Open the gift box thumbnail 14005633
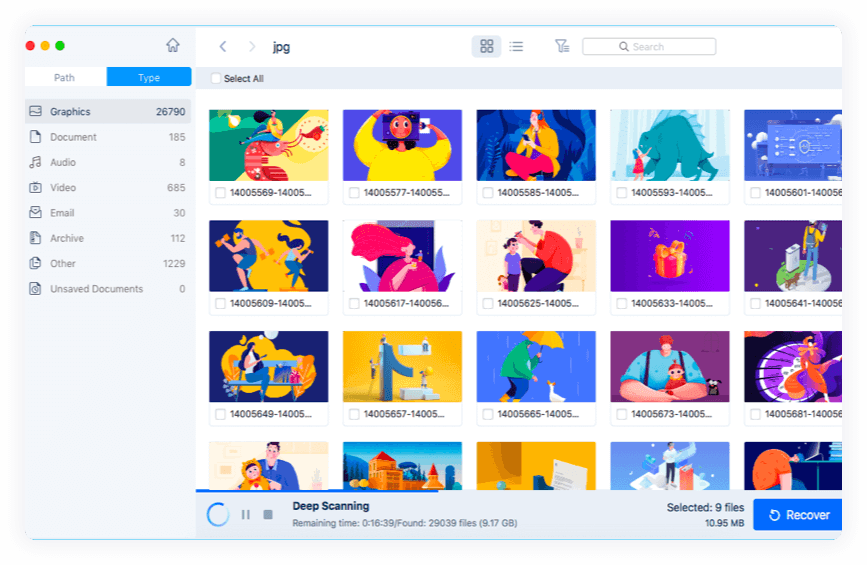The height and width of the screenshot is (565, 867). tap(670, 256)
